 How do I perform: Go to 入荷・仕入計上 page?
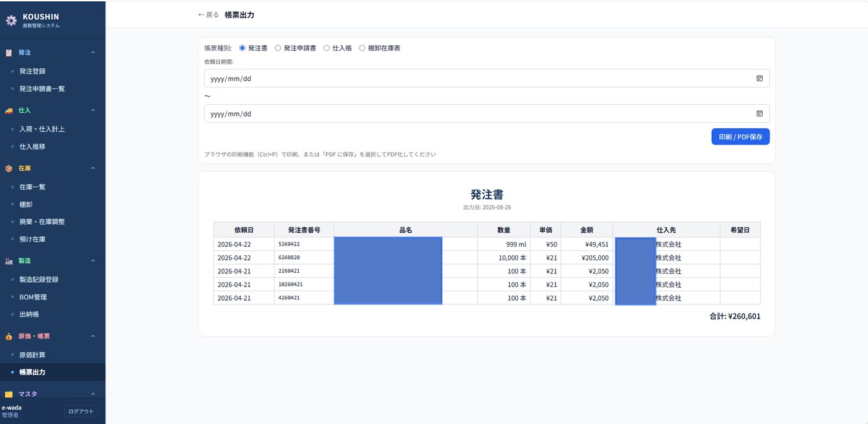pyautogui.click(x=53, y=129)
